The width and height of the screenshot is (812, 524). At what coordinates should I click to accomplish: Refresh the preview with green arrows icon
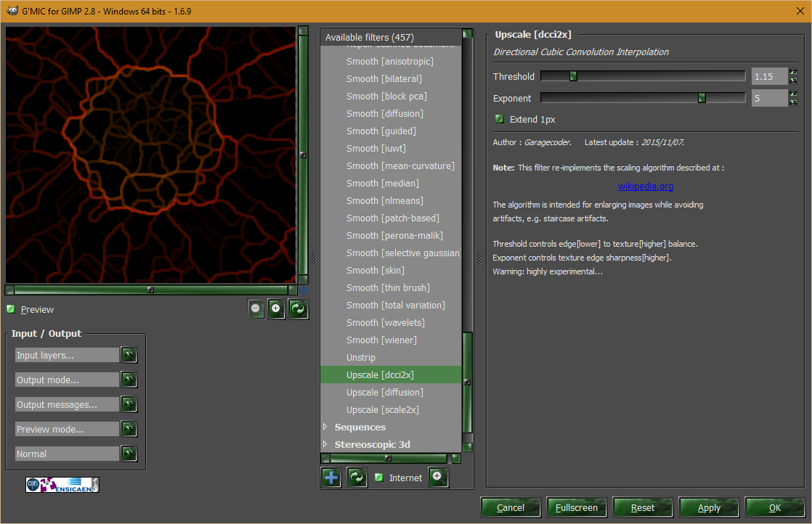click(x=299, y=309)
